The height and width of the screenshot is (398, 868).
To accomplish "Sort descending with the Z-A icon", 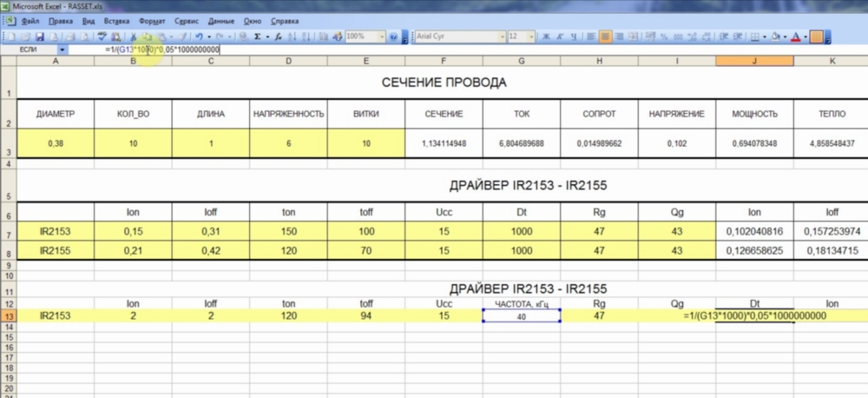I will click(x=306, y=36).
